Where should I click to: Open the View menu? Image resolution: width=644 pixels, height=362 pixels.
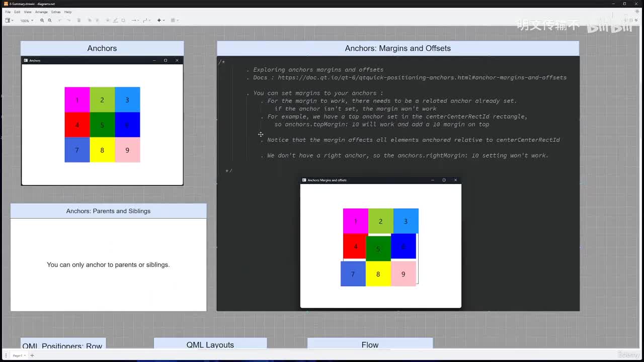coord(28,12)
